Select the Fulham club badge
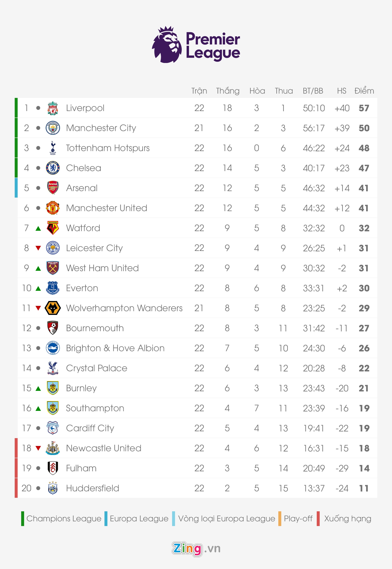The height and width of the screenshot is (569, 392). pyautogui.click(x=53, y=468)
